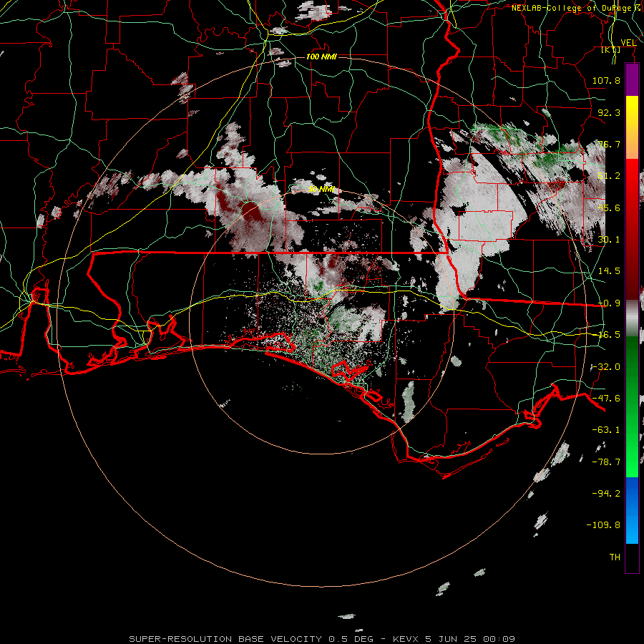This screenshot has height=644, width=644.
Task: Click the -94.2 legend value
Action: [x=606, y=493]
